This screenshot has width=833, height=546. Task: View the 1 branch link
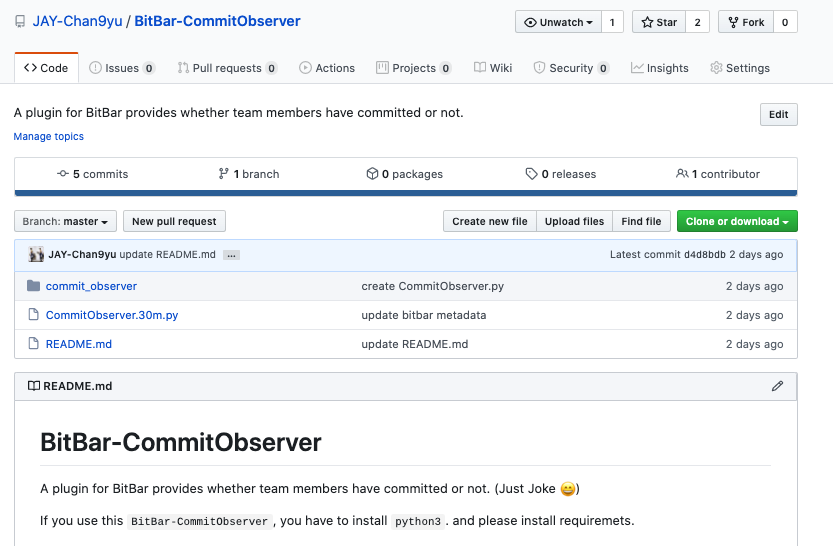coord(249,174)
